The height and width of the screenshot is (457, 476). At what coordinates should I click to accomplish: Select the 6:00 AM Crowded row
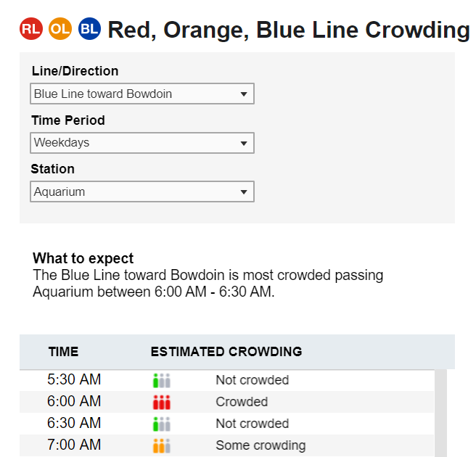227,402
